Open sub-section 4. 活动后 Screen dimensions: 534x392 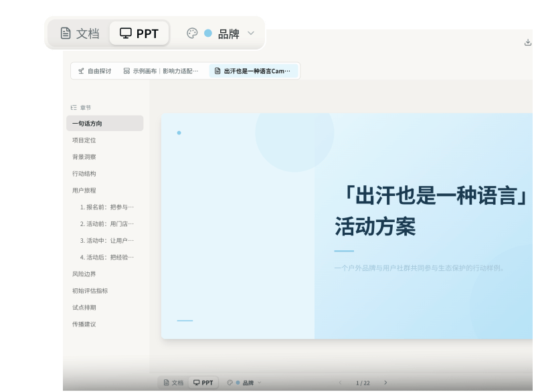106,257
